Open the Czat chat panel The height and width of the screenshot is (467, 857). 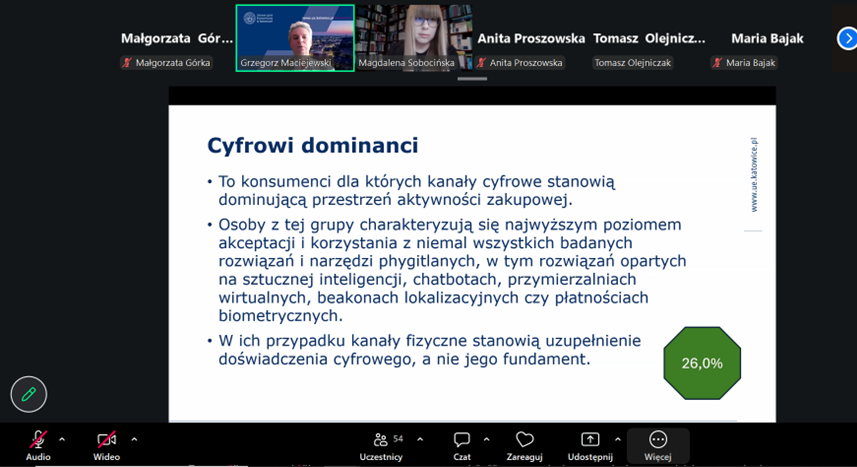tap(462, 442)
